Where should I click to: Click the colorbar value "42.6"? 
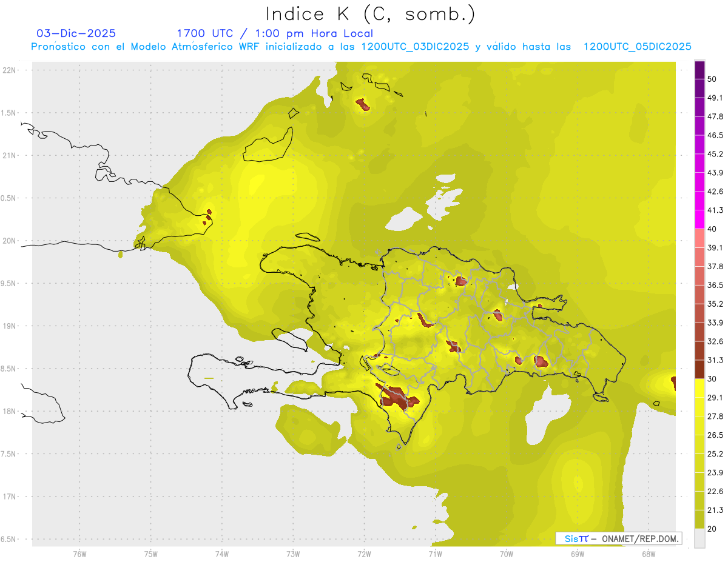pyautogui.click(x=715, y=192)
